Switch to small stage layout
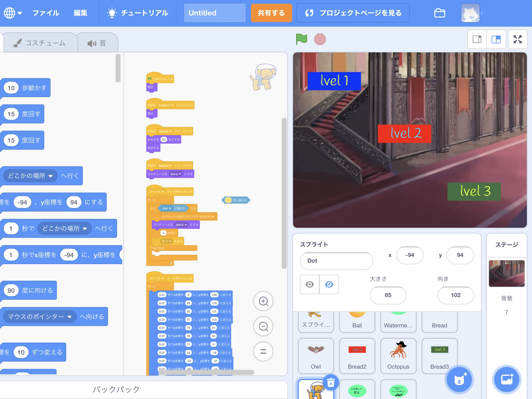This screenshot has width=532, height=399. pyautogui.click(x=477, y=39)
